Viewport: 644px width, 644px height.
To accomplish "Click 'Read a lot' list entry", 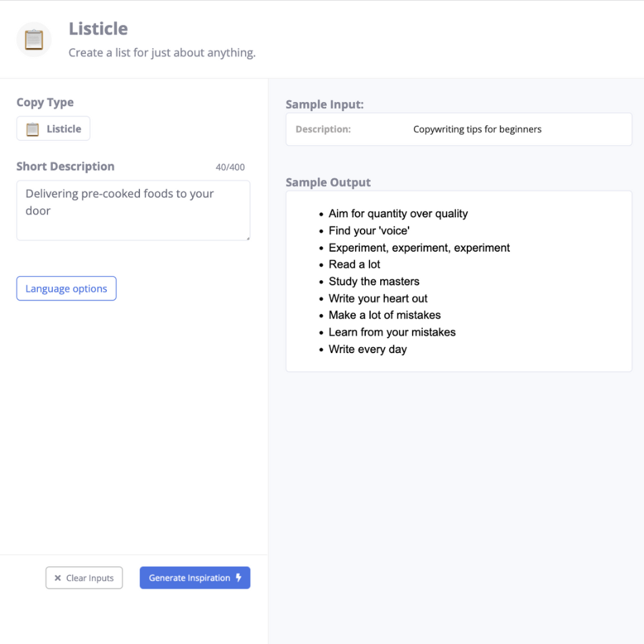I will pyautogui.click(x=354, y=264).
